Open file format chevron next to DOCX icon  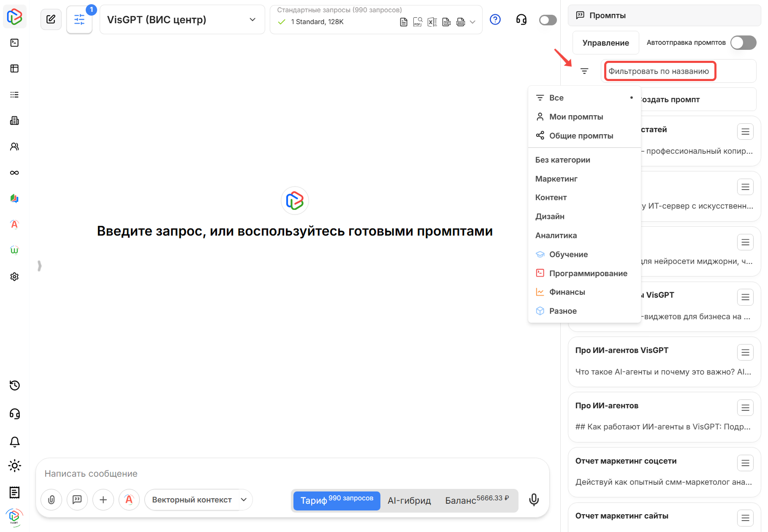pos(473,22)
